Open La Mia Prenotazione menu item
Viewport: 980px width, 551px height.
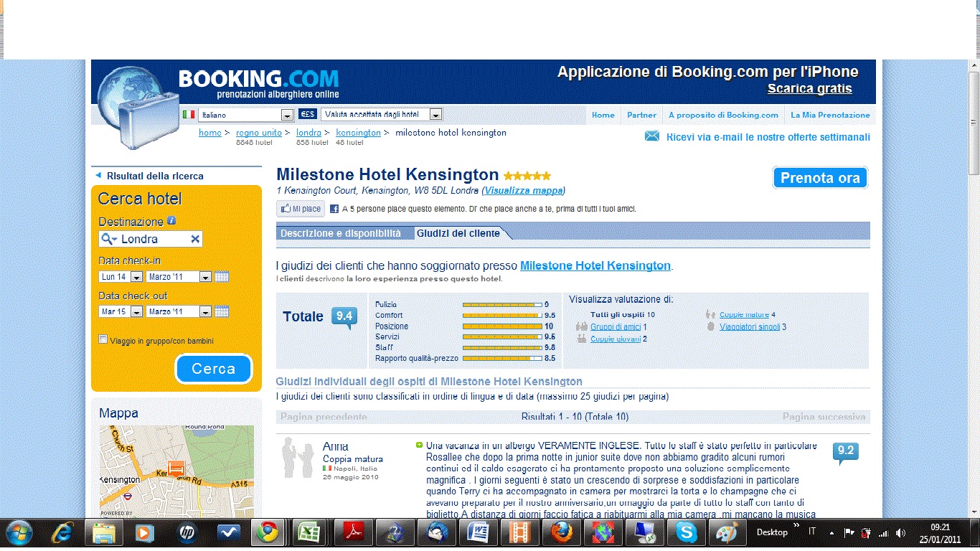830,115
